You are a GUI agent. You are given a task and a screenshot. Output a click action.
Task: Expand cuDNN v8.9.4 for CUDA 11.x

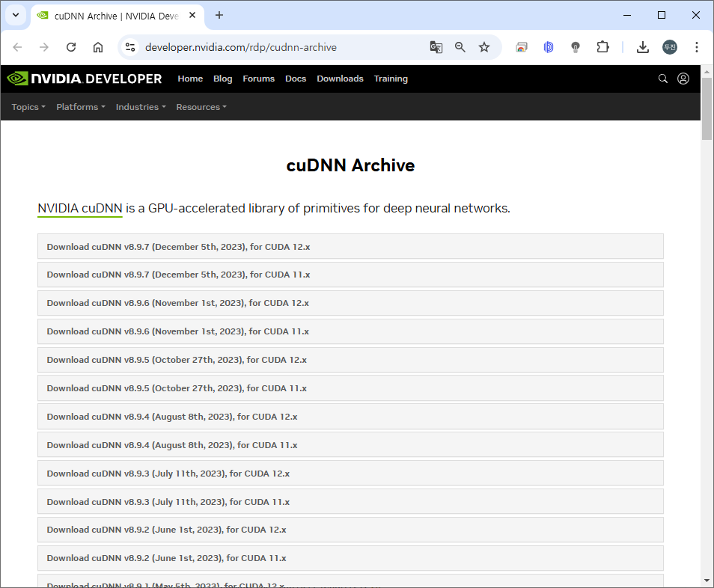(x=350, y=445)
